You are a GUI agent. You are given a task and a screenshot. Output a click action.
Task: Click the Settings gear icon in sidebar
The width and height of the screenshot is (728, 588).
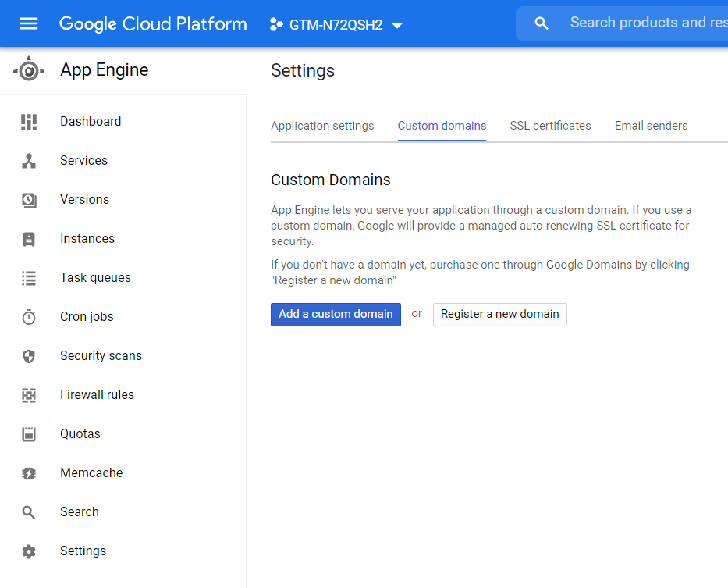tap(29, 551)
